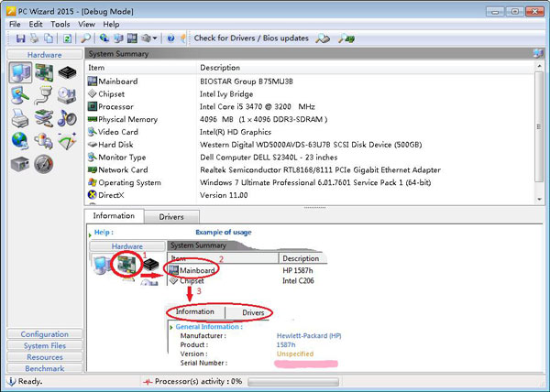Select the Video Card row
The image size is (550, 392).
click(x=310, y=132)
